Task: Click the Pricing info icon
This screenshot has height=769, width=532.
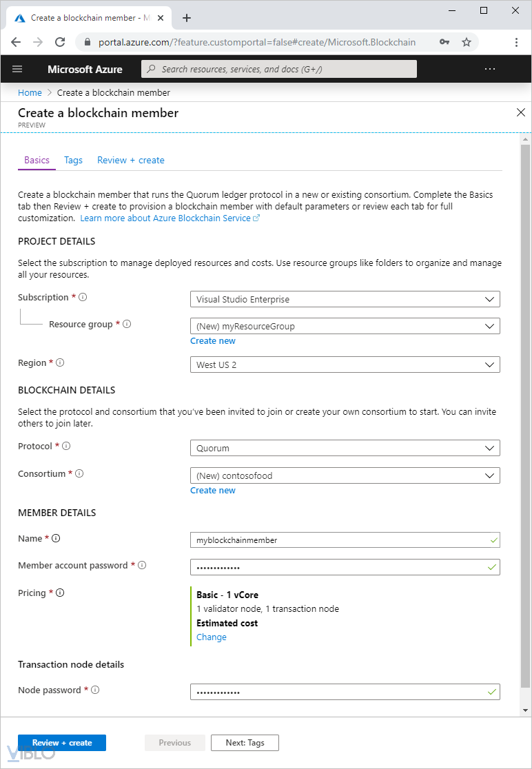Action: click(x=60, y=593)
